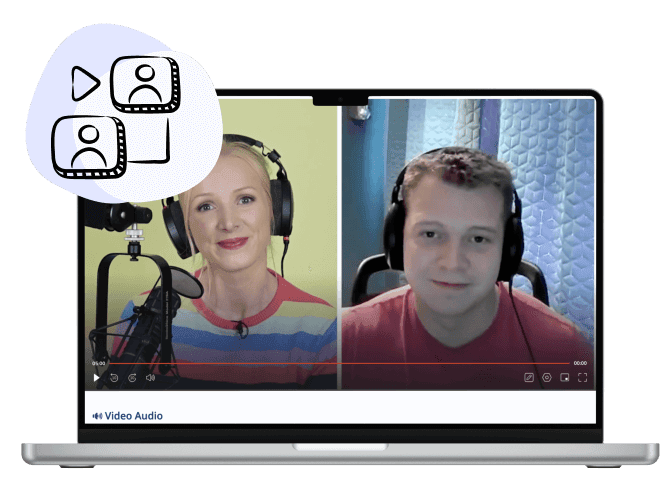This screenshot has width=660, height=482.
Task: Click the duration time label at right
Action: 580,363
